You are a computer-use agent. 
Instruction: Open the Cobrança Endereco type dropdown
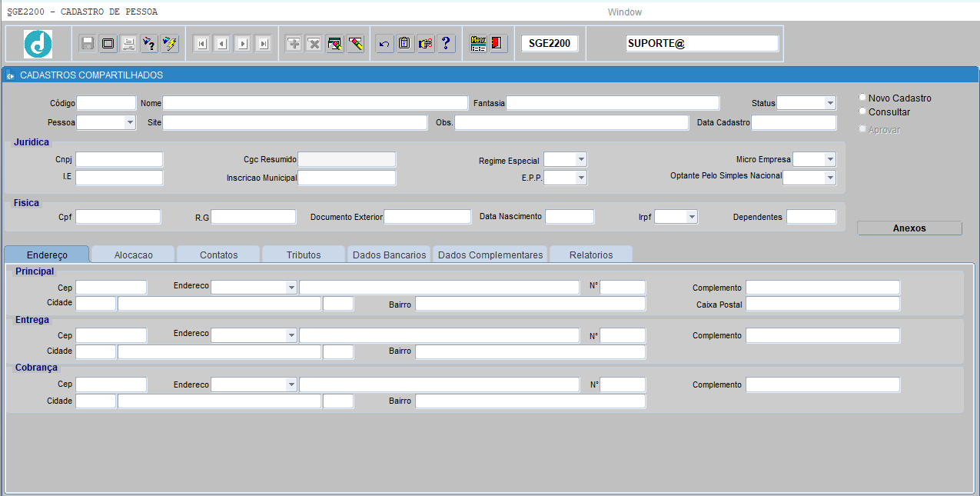[x=291, y=384]
